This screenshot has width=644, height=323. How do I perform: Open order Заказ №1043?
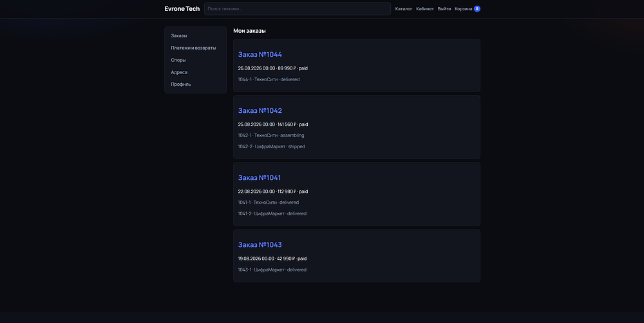(260, 244)
